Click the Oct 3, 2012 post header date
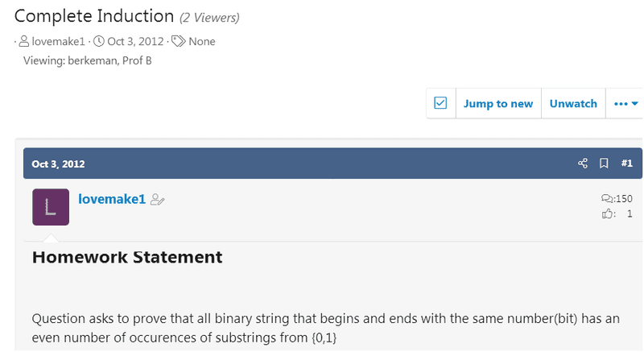Screen dimensions: 644x352 point(58,164)
